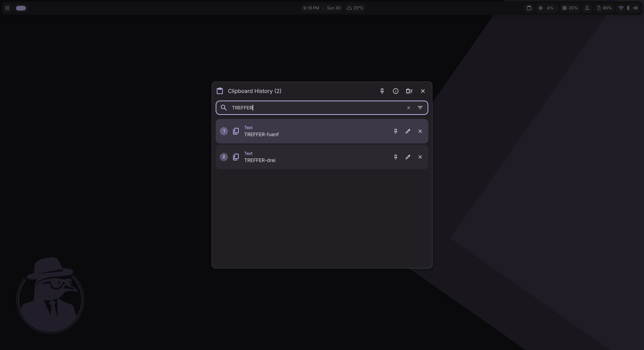
Task: Delete the TREFFER-fuenf entry
Action: coord(420,131)
